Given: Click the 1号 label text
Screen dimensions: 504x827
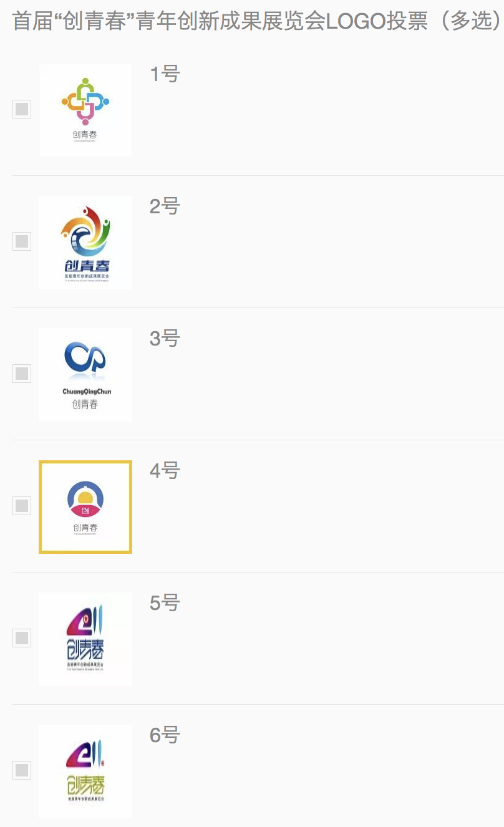Looking at the screenshot, I should [165, 74].
